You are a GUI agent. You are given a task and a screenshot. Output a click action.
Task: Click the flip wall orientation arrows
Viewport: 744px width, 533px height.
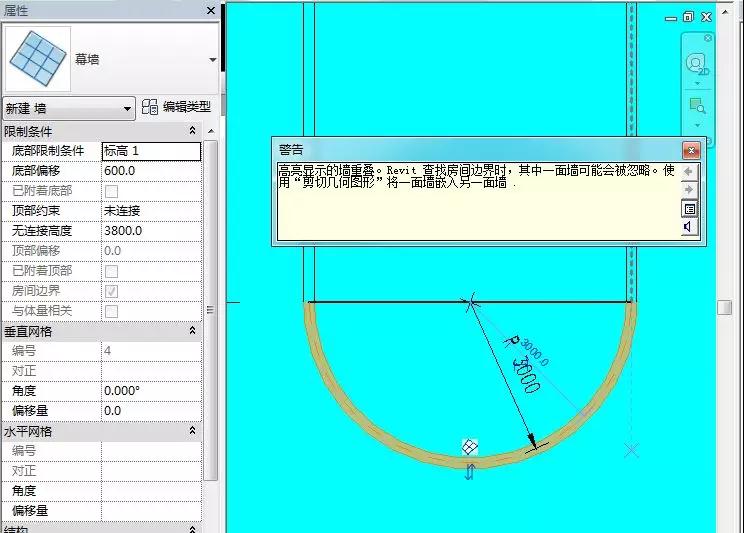pos(470,472)
